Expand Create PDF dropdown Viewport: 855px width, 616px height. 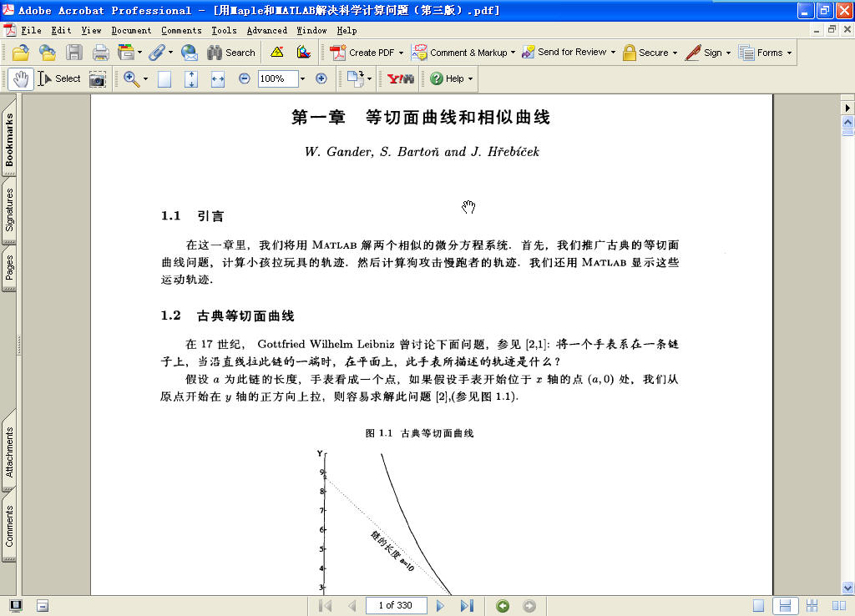point(402,53)
